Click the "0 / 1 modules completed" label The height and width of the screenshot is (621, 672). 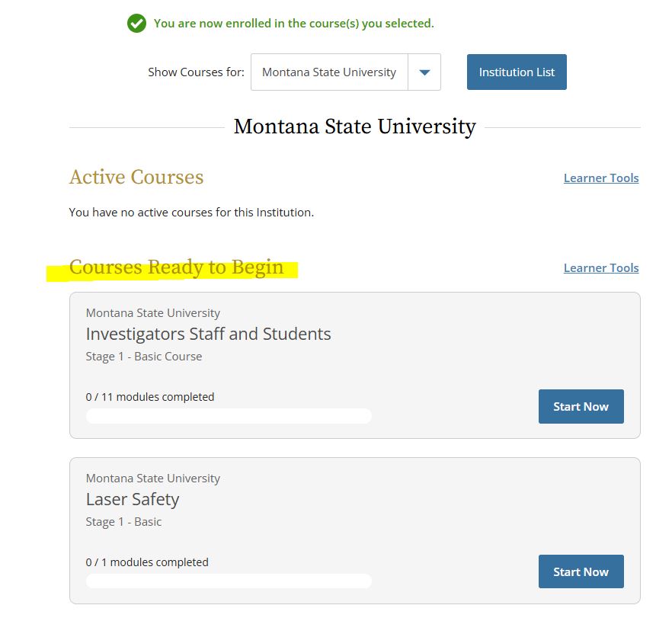[147, 562]
